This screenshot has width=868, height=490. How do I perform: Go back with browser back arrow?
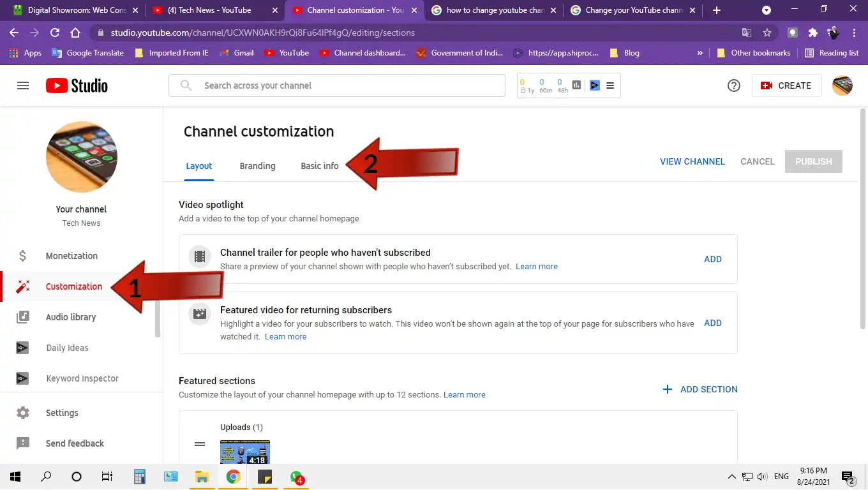pyautogui.click(x=14, y=33)
